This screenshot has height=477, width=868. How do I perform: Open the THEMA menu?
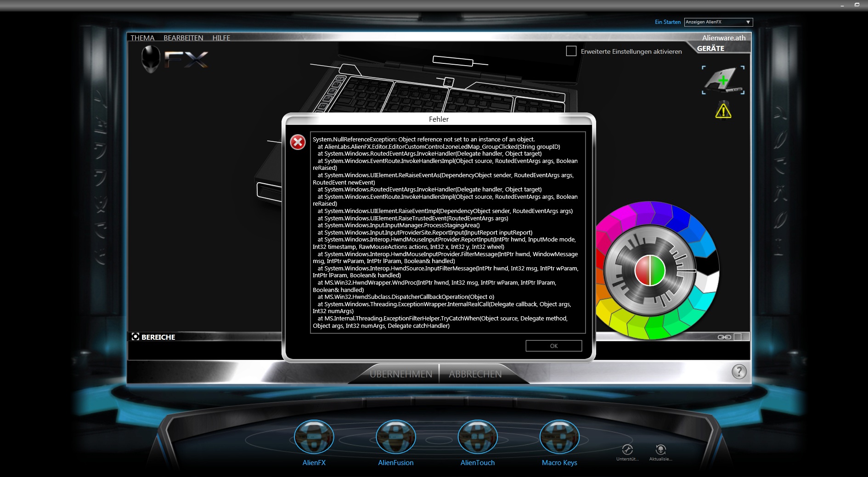click(142, 38)
